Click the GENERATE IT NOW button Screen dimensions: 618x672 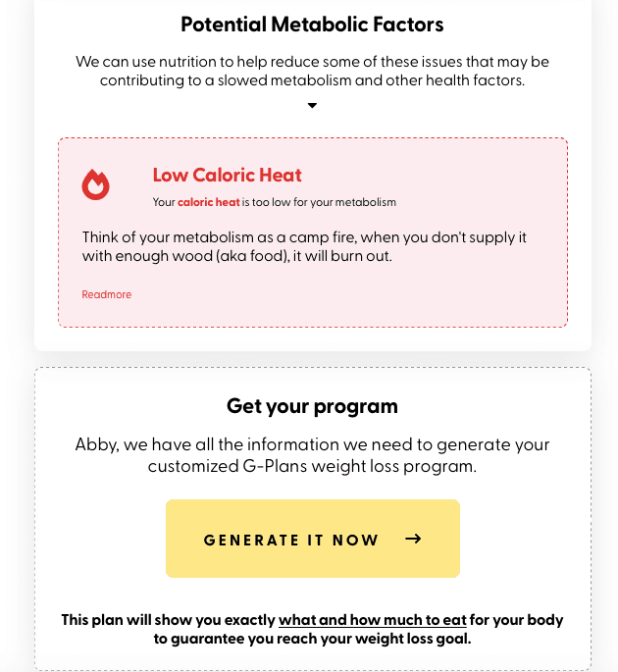[313, 539]
